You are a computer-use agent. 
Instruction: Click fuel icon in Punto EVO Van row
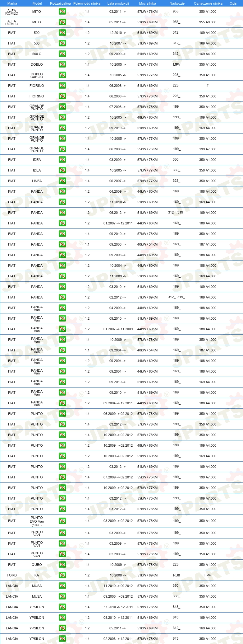click(62, 521)
